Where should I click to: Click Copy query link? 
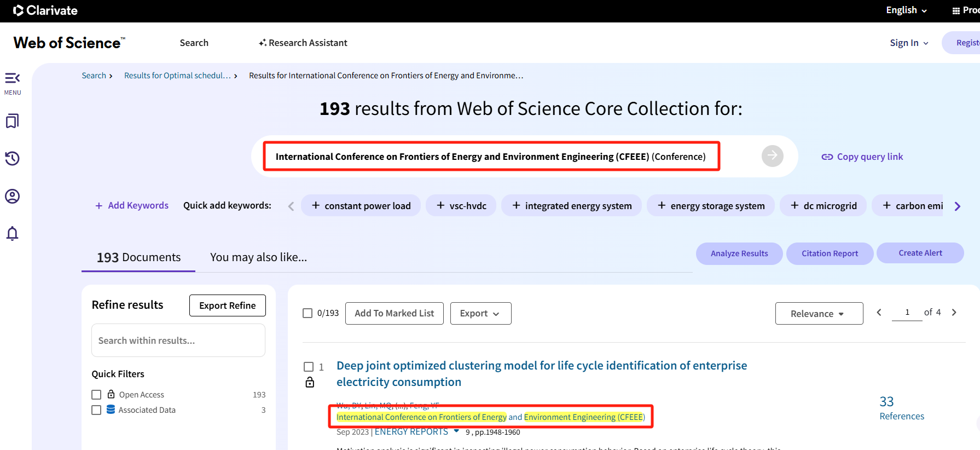click(x=862, y=157)
